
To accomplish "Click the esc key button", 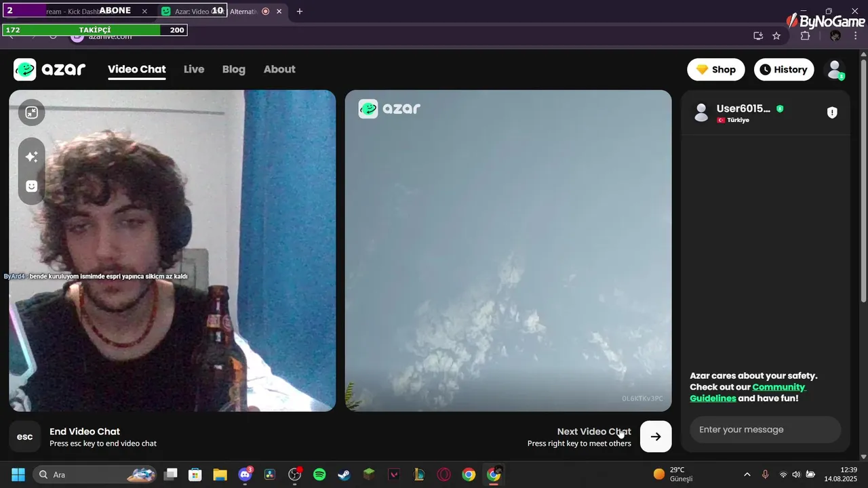I will [25, 436].
